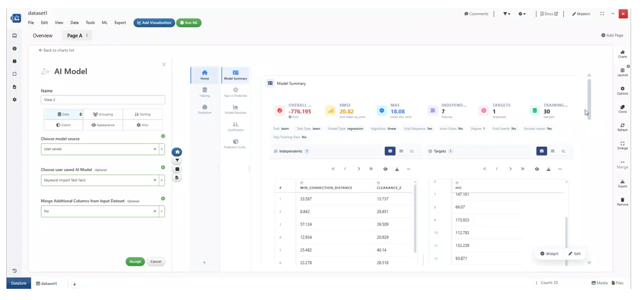Open the Raw vs Predicted tile
The height and width of the screenshot is (300, 644).
235,92
